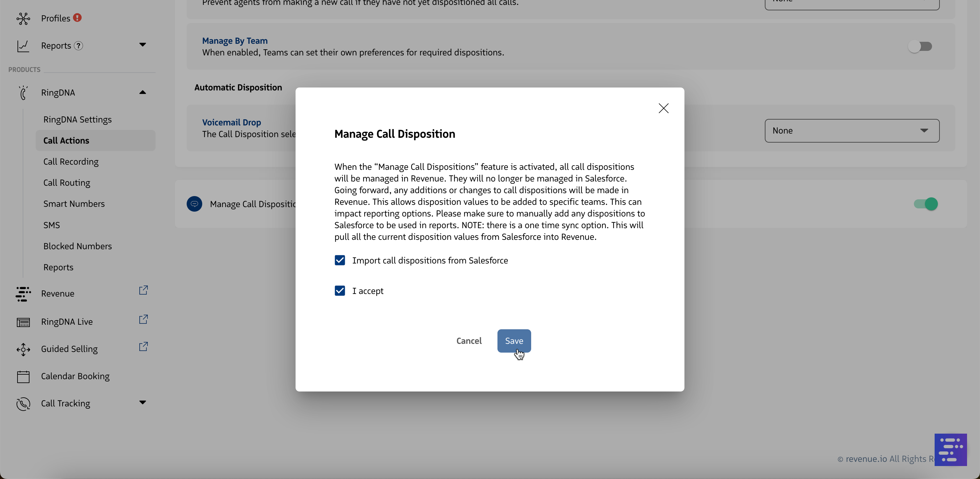Open Guided Selling external link icon
The height and width of the screenshot is (479, 980).
[143, 346]
